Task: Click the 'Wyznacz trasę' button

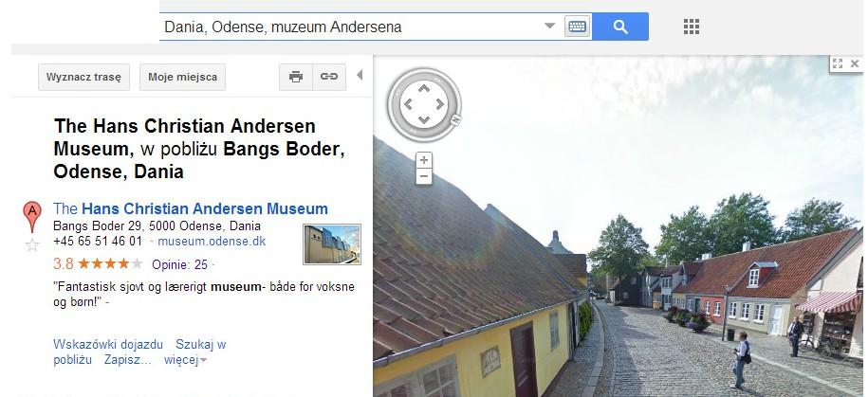Action: [x=83, y=77]
